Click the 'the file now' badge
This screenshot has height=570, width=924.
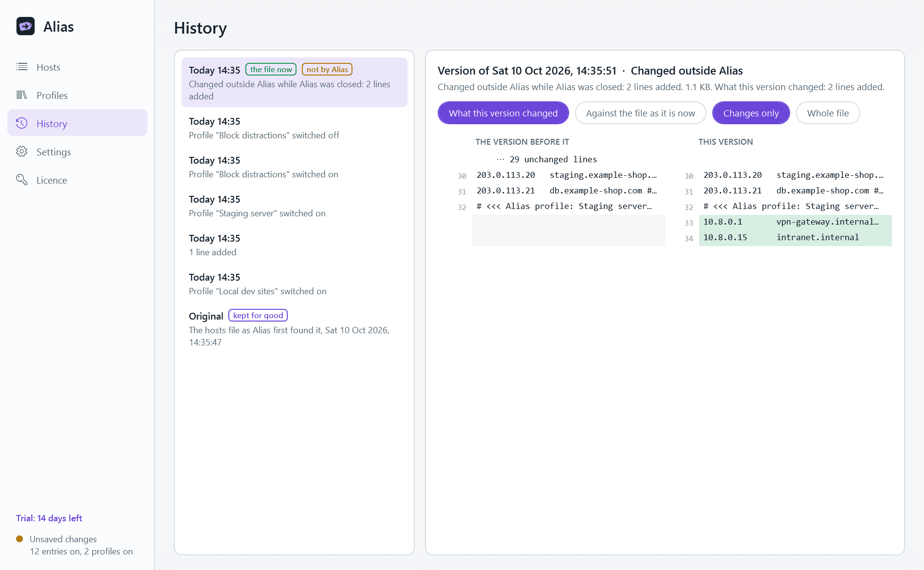[x=271, y=70]
